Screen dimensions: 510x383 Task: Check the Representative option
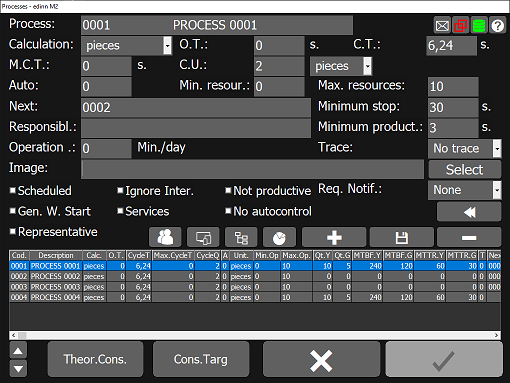pyautogui.click(x=13, y=231)
